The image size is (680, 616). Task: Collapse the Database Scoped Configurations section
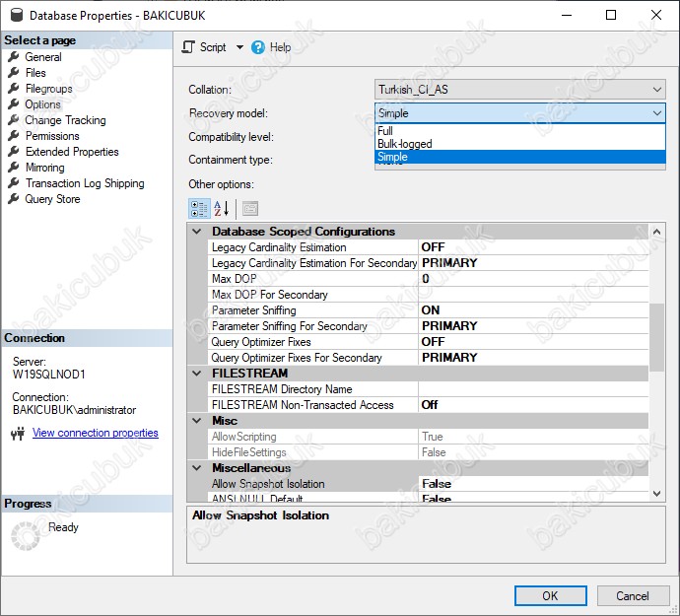pos(196,232)
